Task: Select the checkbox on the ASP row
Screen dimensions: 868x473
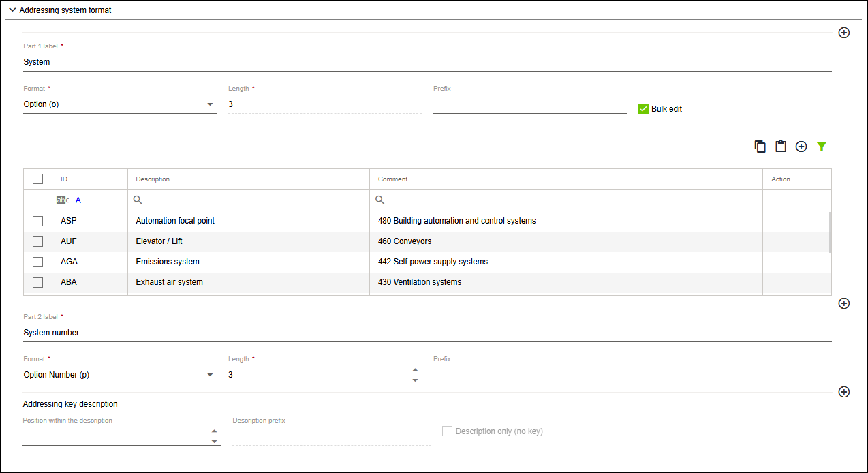Action: point(37,220)
